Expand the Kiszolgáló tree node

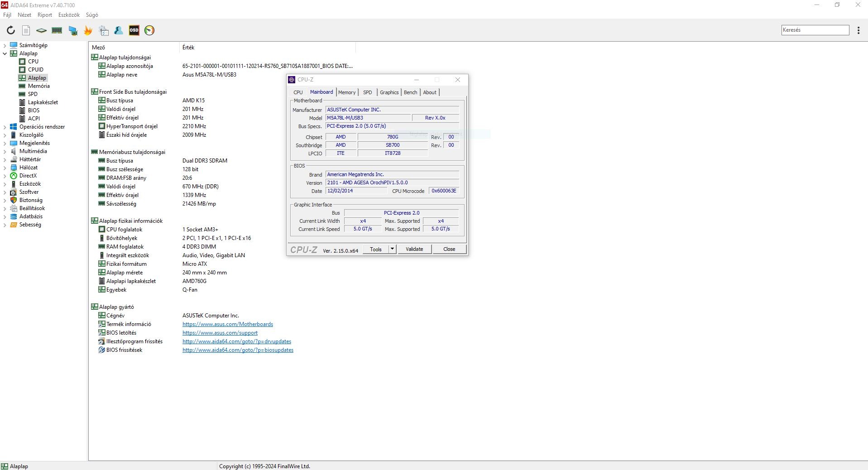pos(5,135)
